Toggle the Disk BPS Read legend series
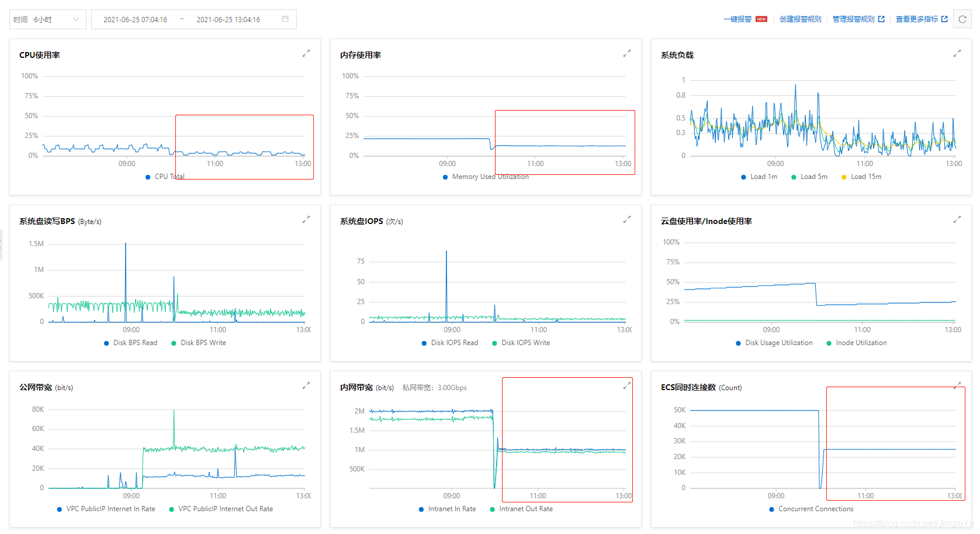 [130, 343]
